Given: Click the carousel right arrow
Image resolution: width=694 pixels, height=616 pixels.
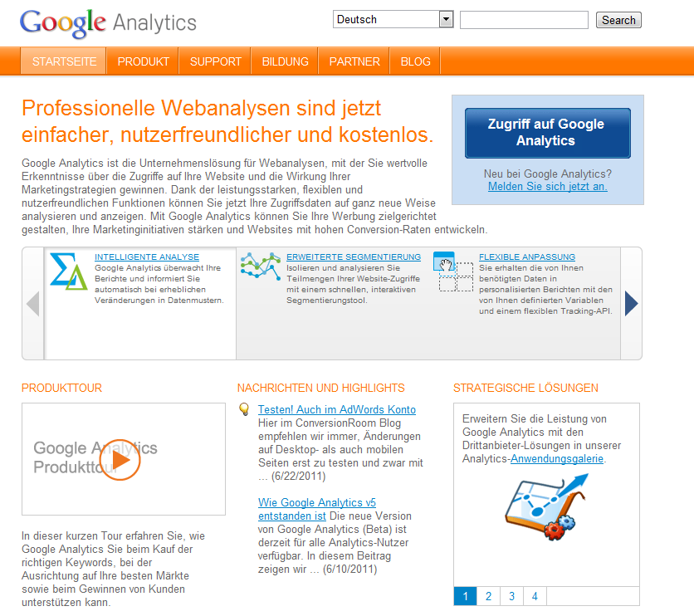Looking at the screenshot, I should tap(631, 304).
